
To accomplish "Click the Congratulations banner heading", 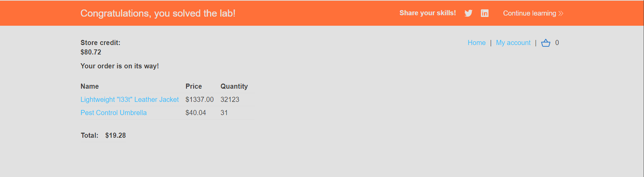I will point(158,13).
